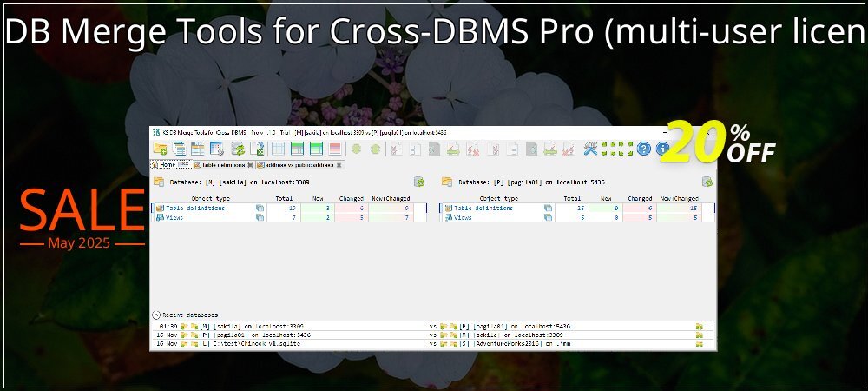Click Changed header in sakila panel
This screenshot has width=868, height=391.
352,198
